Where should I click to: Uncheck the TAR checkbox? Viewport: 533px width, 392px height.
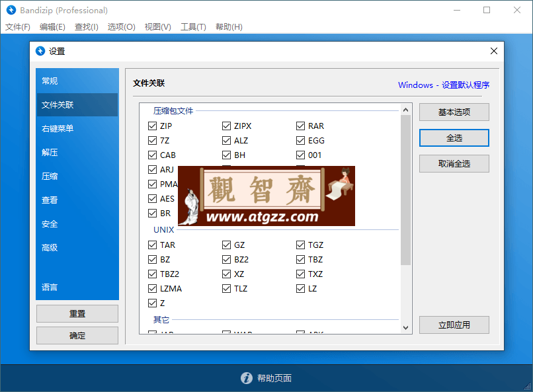pos(152,245)
